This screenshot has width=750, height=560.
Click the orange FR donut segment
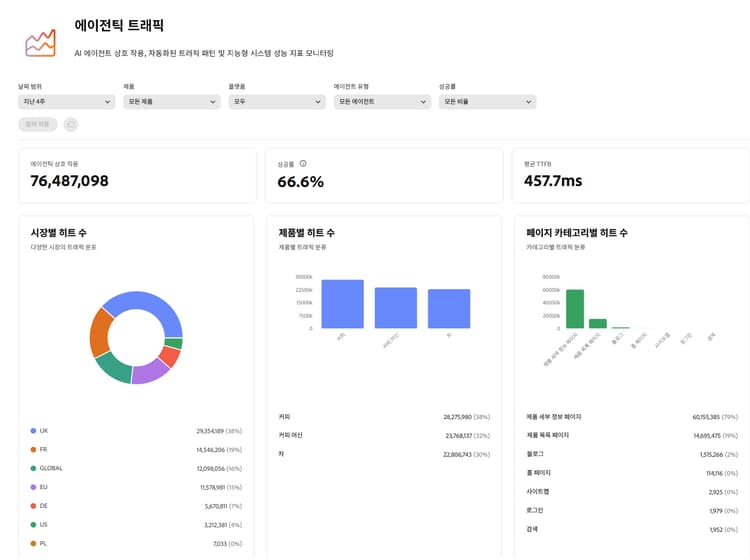99,332
